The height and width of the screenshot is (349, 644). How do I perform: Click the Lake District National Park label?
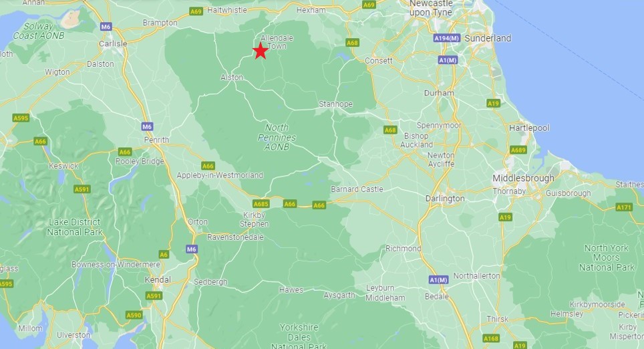coord(74,227)
